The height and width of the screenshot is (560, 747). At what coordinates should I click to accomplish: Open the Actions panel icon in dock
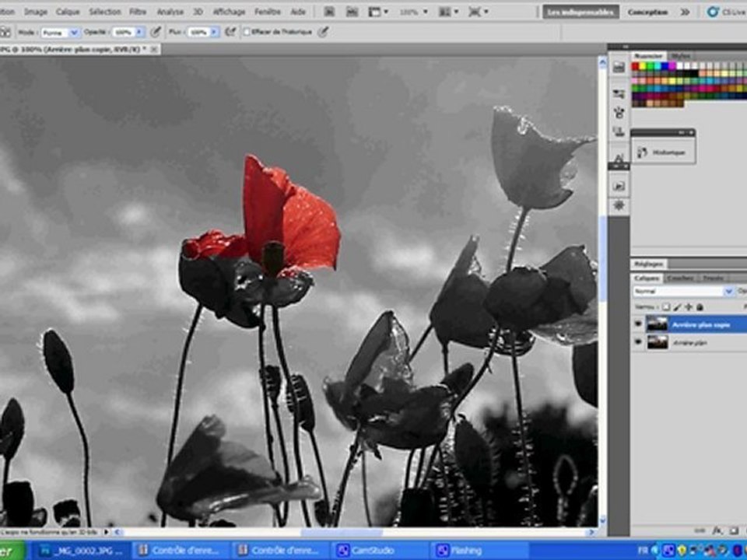tap(619, 186)
